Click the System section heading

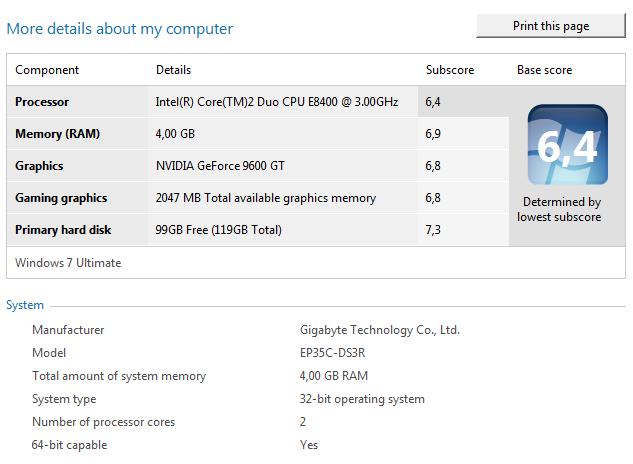[x=25, y=305]
